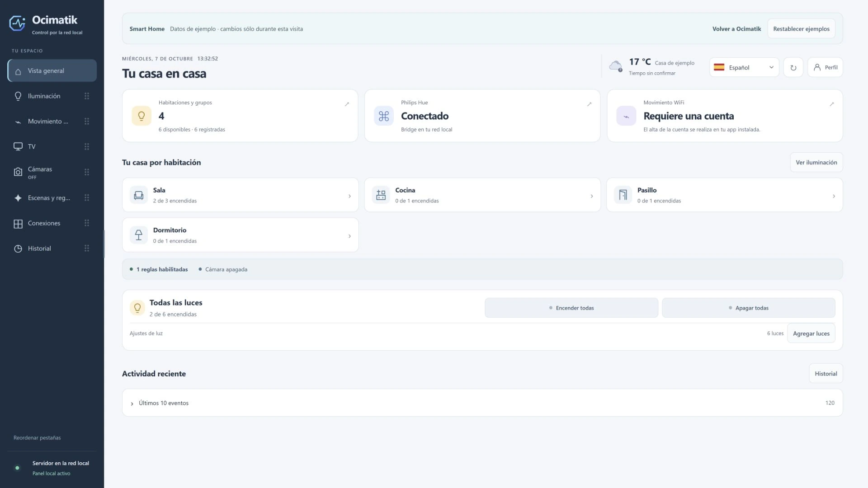Open the Sala room chevron

click(349, 196)
